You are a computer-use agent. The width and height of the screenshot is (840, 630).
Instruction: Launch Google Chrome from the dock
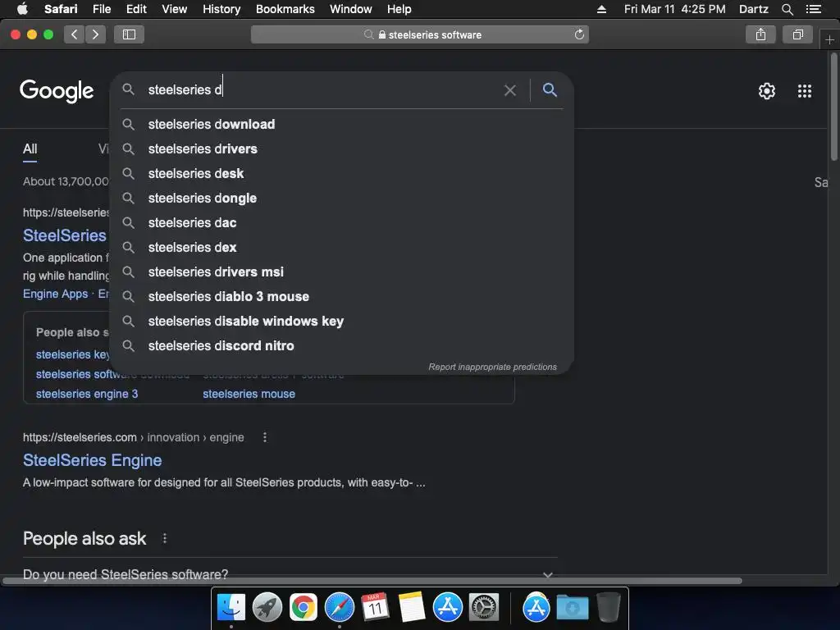point(304,608)
